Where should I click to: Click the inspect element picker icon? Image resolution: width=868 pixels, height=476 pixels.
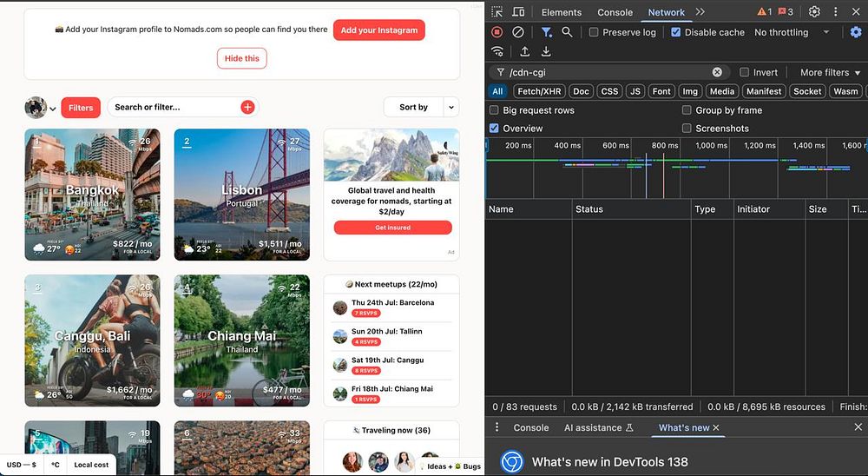(x=497, y=12)
